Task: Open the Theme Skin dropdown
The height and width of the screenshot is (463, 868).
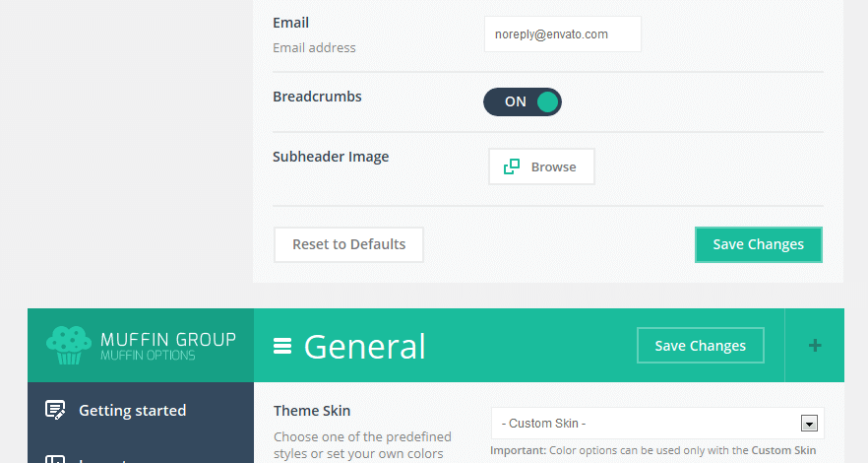Action: coord(656,424)
